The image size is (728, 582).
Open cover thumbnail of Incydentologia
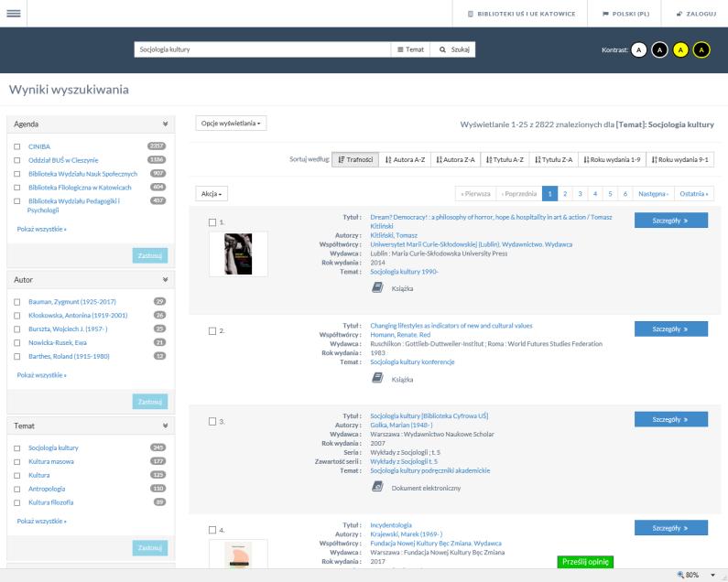[x=238, y=554]
